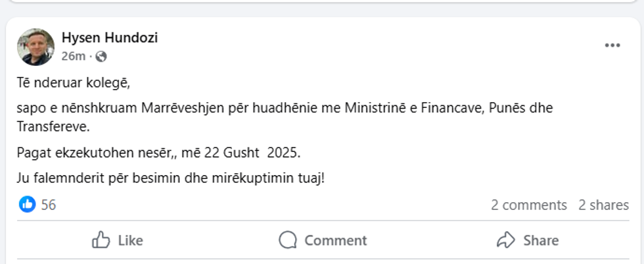Image resolution: width=644 pixels, height=264 pixels.
Task: Click the blue thumbs-up reaction icon
Action: pyautogui.click(x=28, y=205)
